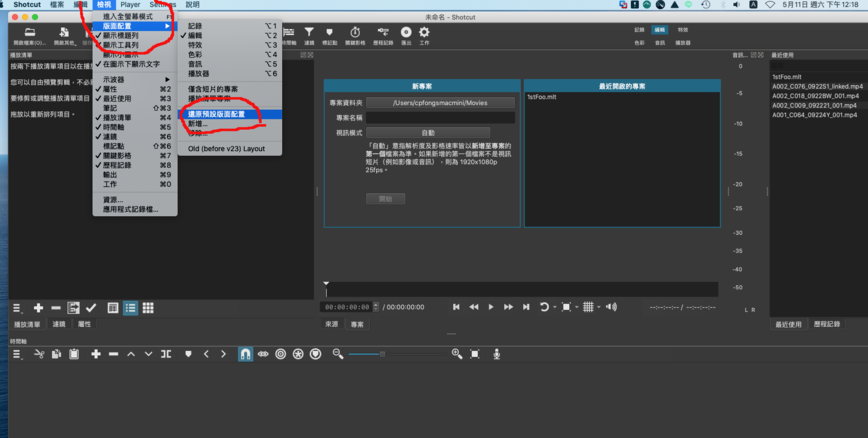Select 還原預設版面配置 (Restore Default Layout)
Screen dimensions: 868x438
[217, 114]
